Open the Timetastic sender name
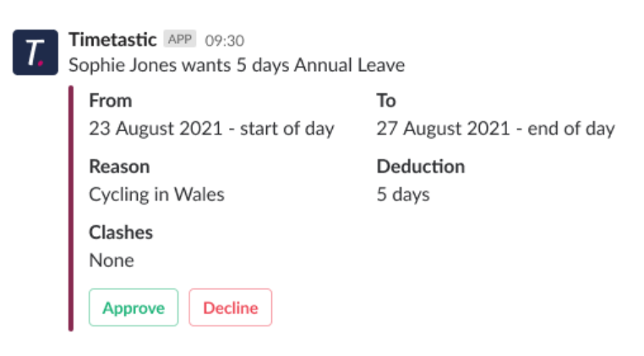The image size is (644, 356). coord(112,40)
